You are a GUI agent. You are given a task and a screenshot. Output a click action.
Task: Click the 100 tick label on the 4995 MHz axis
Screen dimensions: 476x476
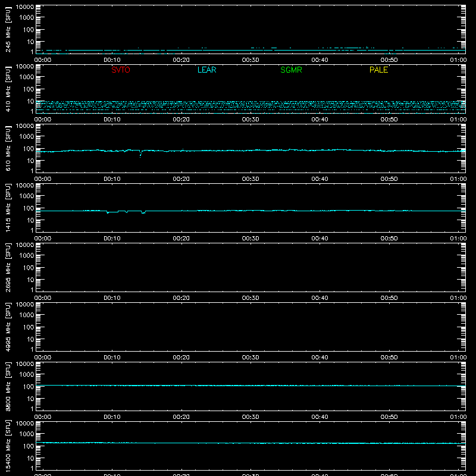click(29, 327)
